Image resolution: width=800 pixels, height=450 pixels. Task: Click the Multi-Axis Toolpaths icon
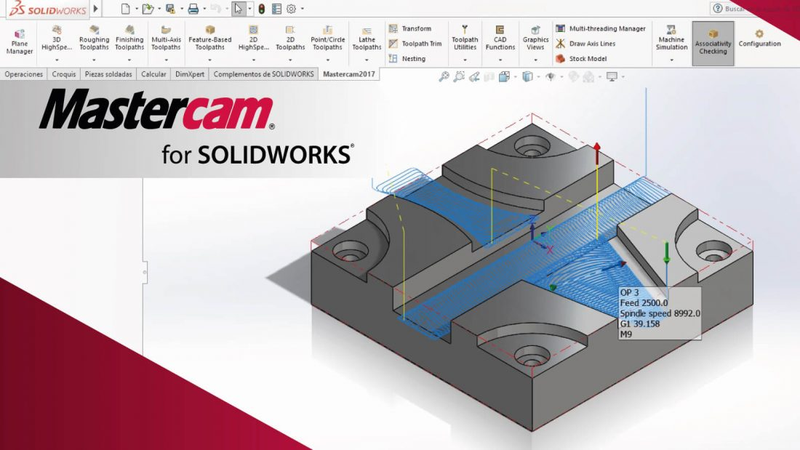166,30
